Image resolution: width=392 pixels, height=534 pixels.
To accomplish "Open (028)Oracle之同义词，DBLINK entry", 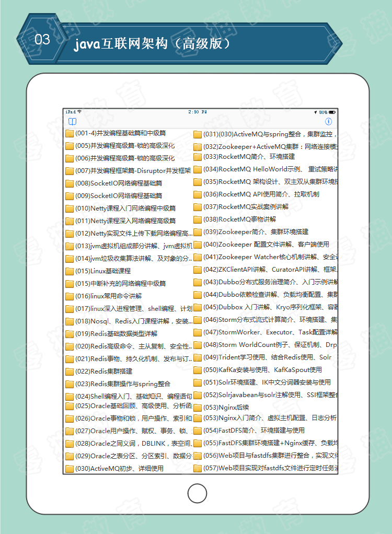I will pos(134,444).
